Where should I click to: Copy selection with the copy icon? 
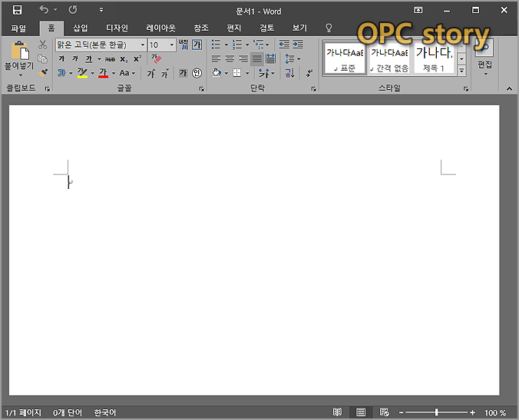[x=43, y=59]
